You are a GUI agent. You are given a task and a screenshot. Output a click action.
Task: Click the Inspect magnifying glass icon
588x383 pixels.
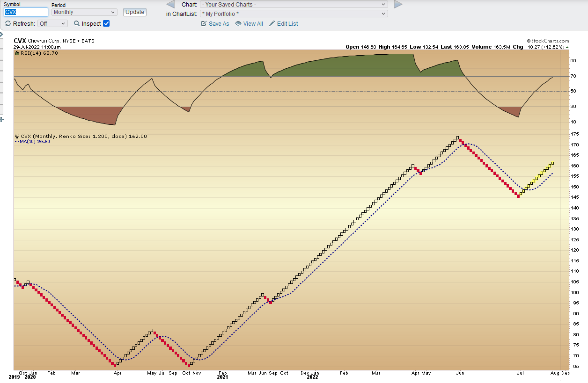coord(77,23)
